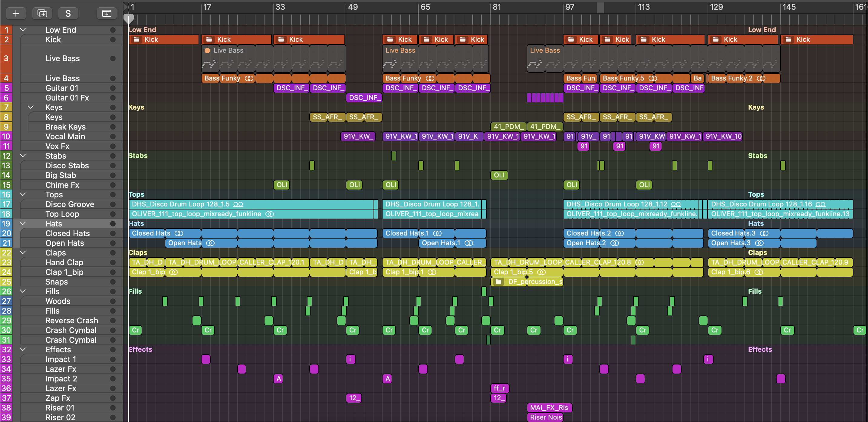Toggle the global solo S button
This screenshot has height=422, width=868.
click(x=68, y=14)
